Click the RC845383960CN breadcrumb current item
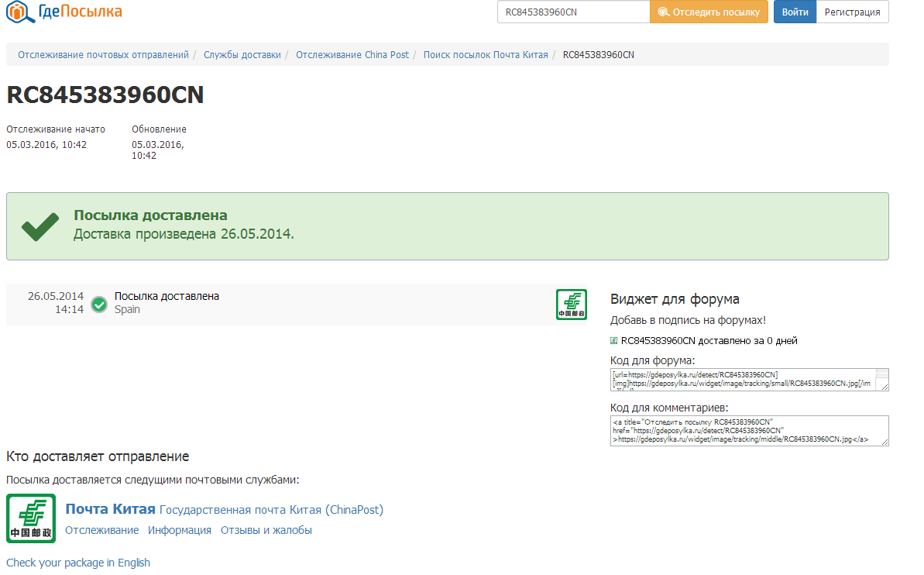The image size is (924, 575). (598, 55)
